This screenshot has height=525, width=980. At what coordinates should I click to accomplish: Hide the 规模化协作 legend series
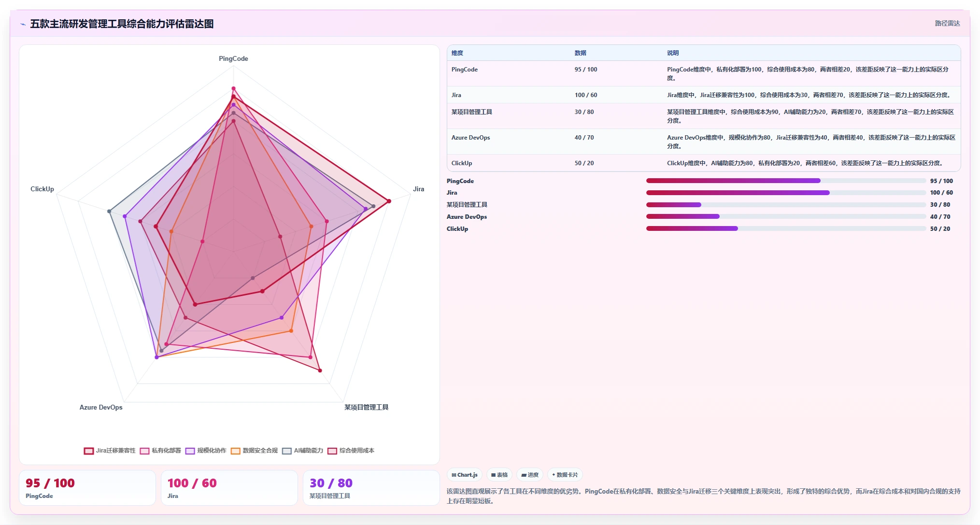point(206,451)
